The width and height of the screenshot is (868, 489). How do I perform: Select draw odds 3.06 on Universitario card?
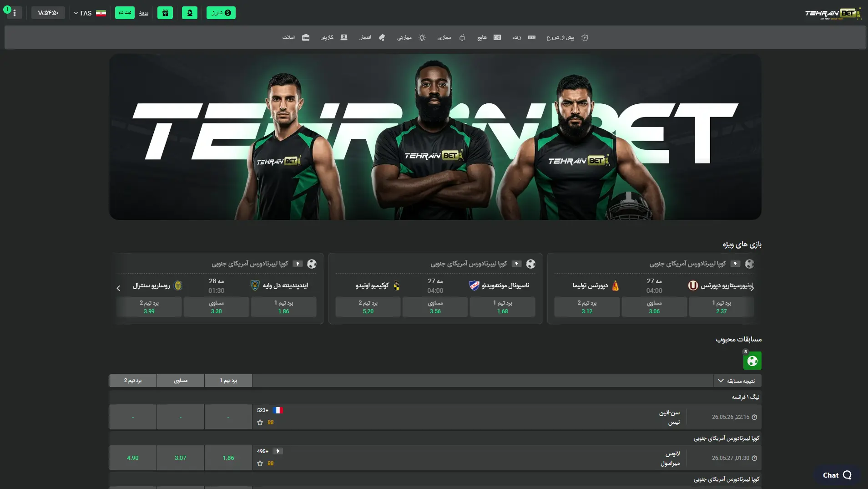click(x=654, y=307)
